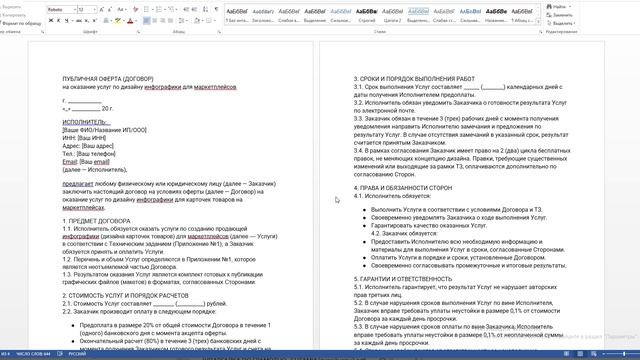Viewport: 640px width, 360px height.
Task: Click proofing status icon in status bar
Action: click(60, 354)
